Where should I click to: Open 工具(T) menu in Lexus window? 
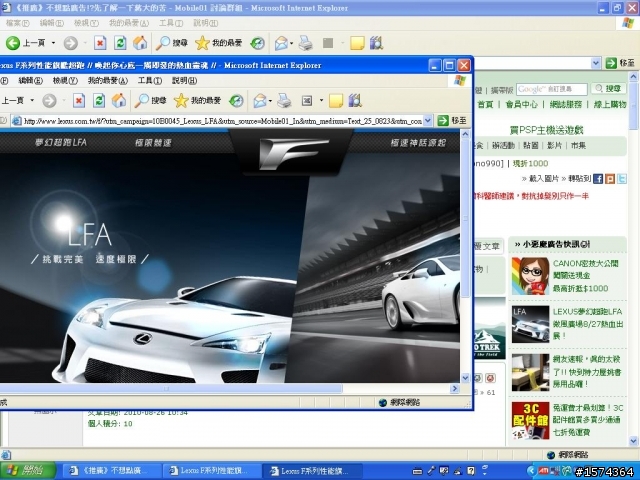click(x=150, y=80)
